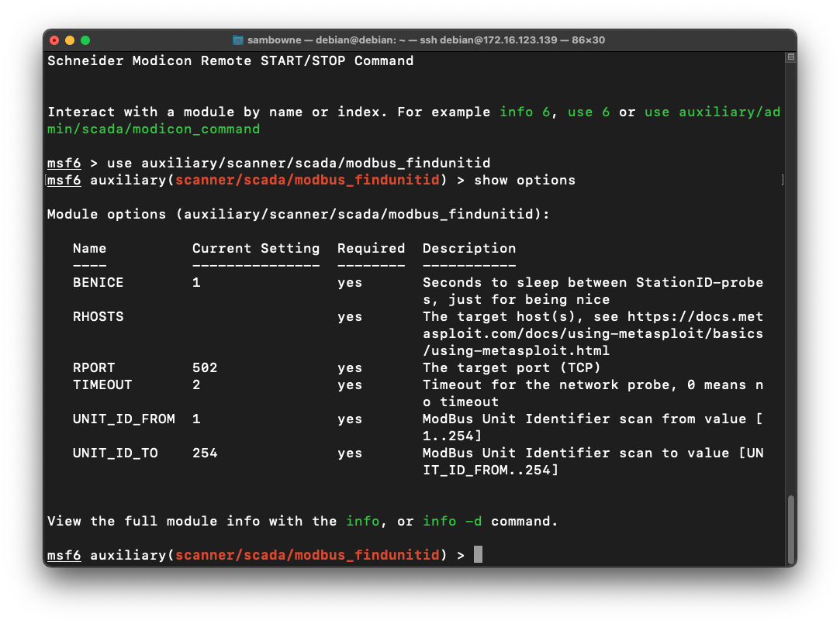
Task: Click the split pane icon at top right
Action: click(x=790, y=57)
